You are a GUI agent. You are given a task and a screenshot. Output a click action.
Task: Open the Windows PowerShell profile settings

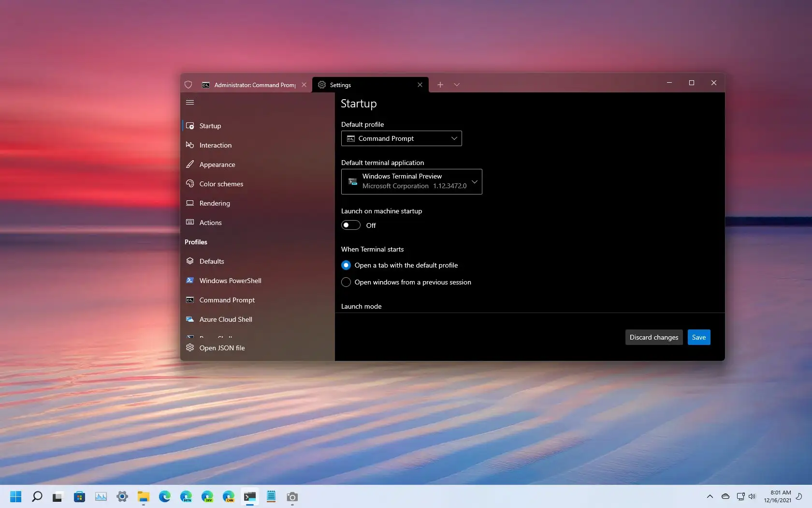(257, 281)
